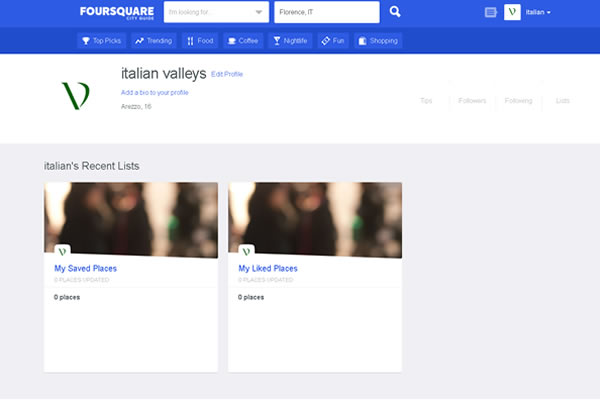Click the Edit Profile link
Viewport: 600px width, 400px height.
tap(227, 74)
